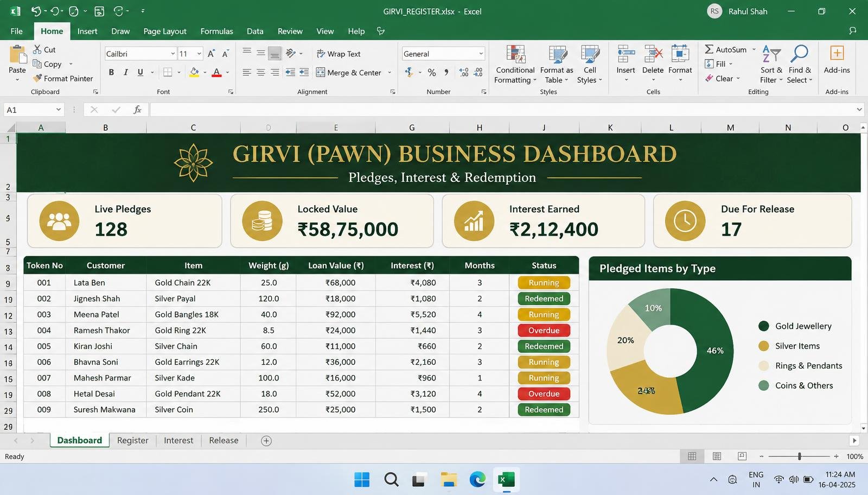Adjust the zoom slider handle
Viewport: 868px width, 495px height.
point(800,456)
